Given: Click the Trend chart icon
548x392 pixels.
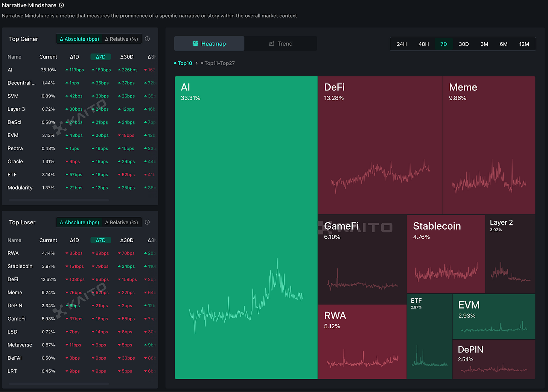Looking at the screenshot, I should 272,43.
